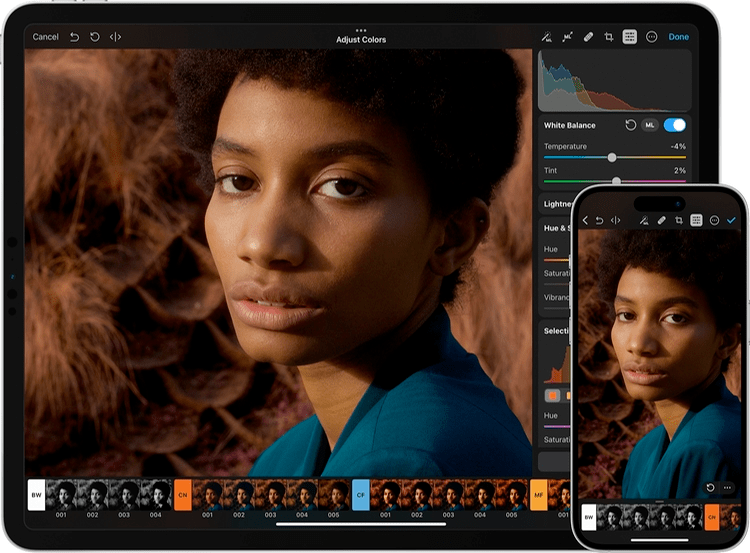Tap the compare icon on the iPhone

(x=616, y=220)
